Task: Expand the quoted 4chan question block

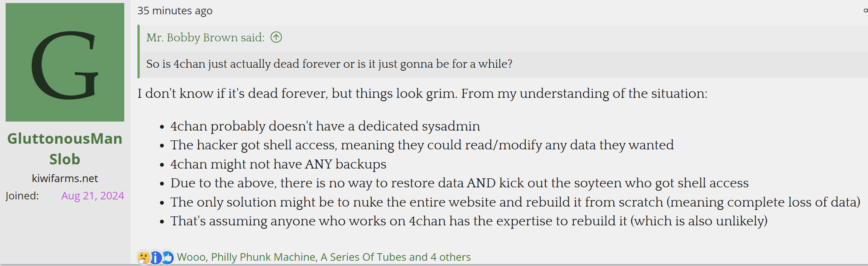Action: (x=329, y=64)
